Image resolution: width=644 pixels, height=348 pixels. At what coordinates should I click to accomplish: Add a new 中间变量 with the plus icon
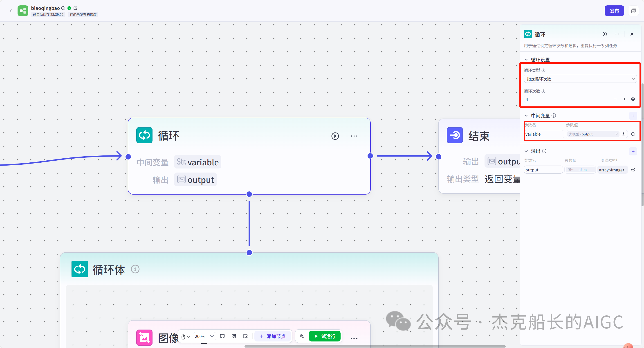click(633, 115)
